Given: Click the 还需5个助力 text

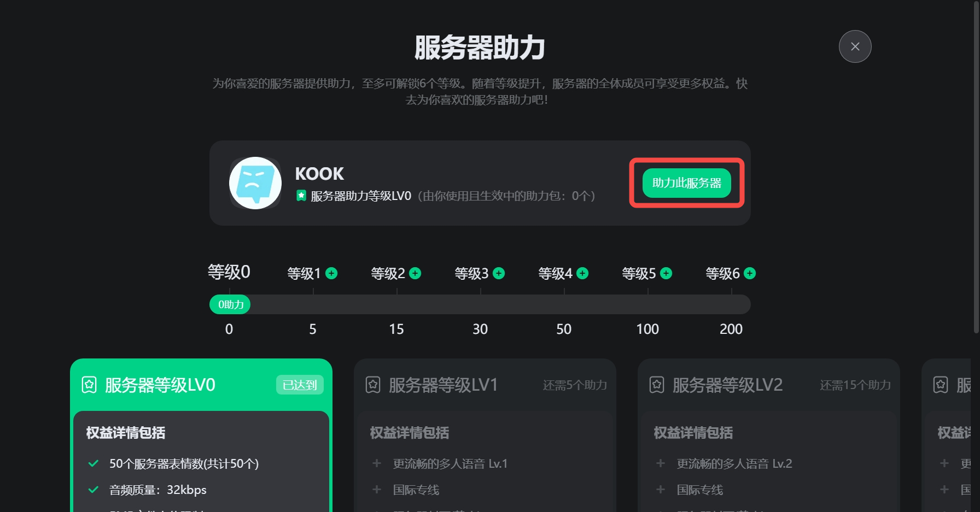Looking at the screenshot, I should tap(575, 385).
